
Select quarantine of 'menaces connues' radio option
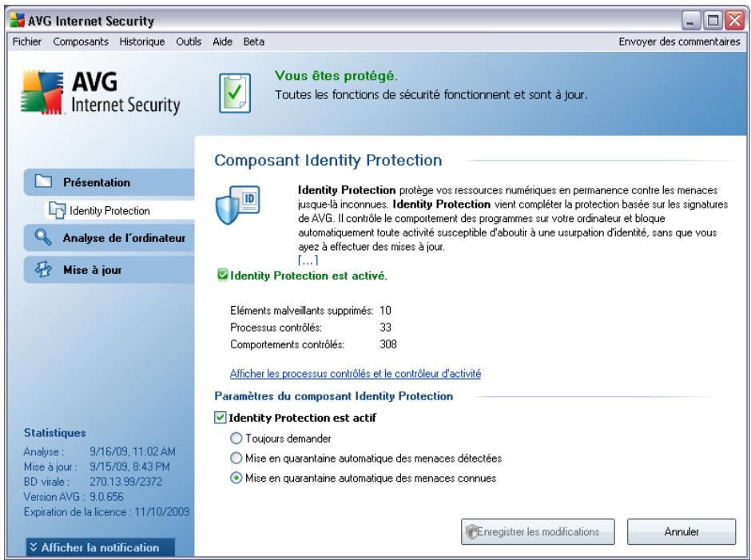pyautogui.click(x=236, y=478)
